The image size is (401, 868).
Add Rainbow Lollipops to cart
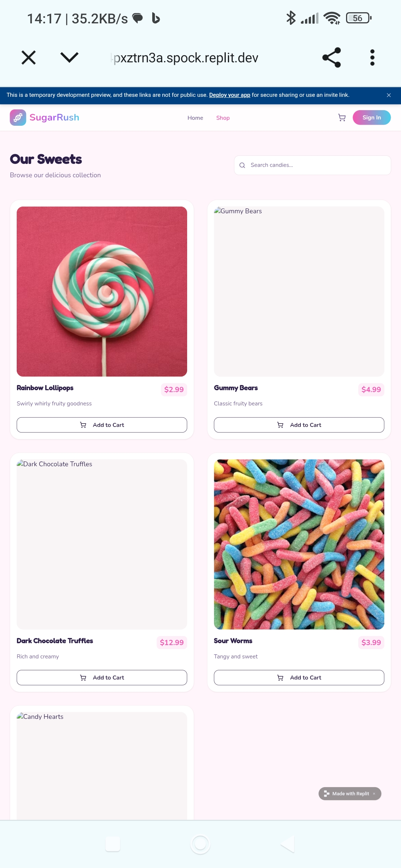102,425
